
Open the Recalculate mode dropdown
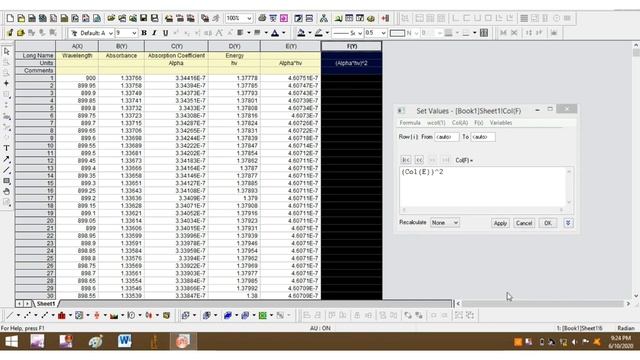(x=445, y=223)
